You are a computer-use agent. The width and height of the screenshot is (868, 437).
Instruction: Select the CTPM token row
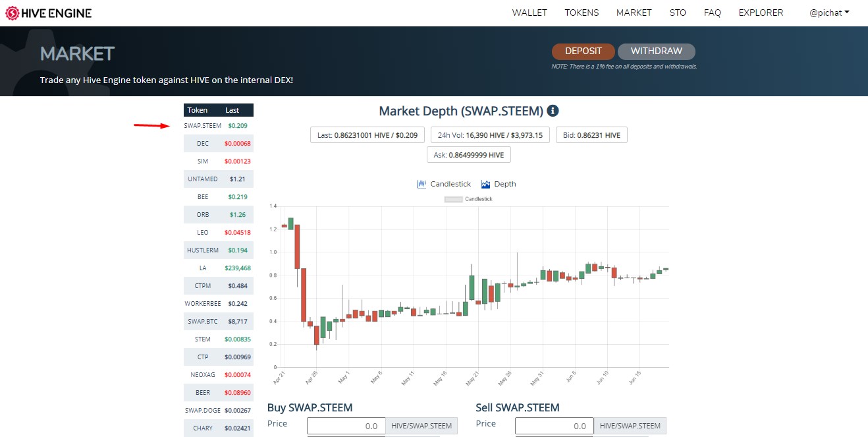(219, 285)
